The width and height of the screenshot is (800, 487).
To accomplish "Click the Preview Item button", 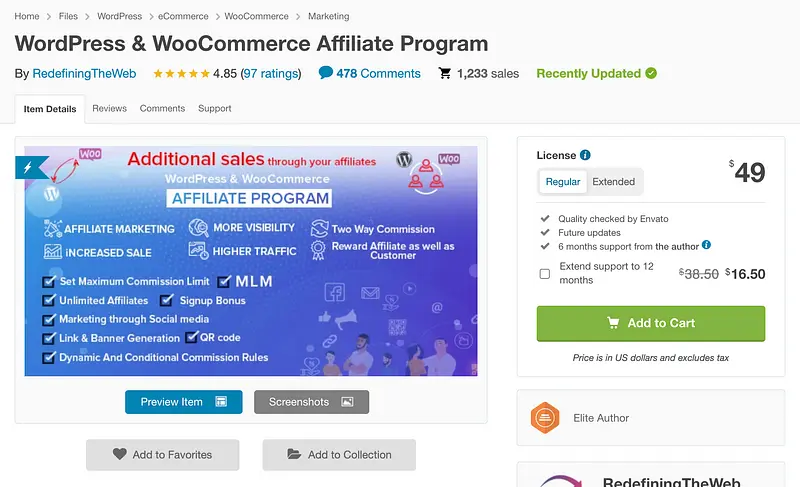I will pyautogui.click(x=183, y=402).
